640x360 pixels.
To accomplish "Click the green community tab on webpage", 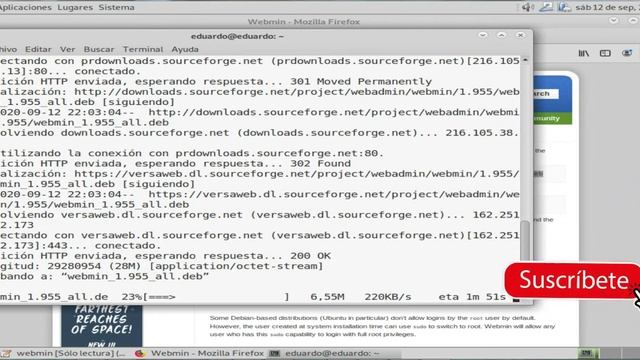I will pos(552,118).
